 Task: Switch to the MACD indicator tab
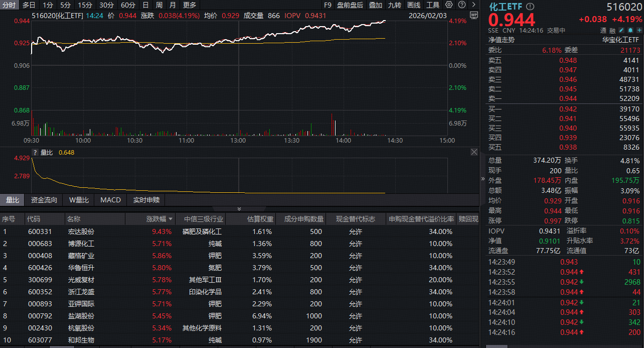pyautogui.click(x=110, y=200)
